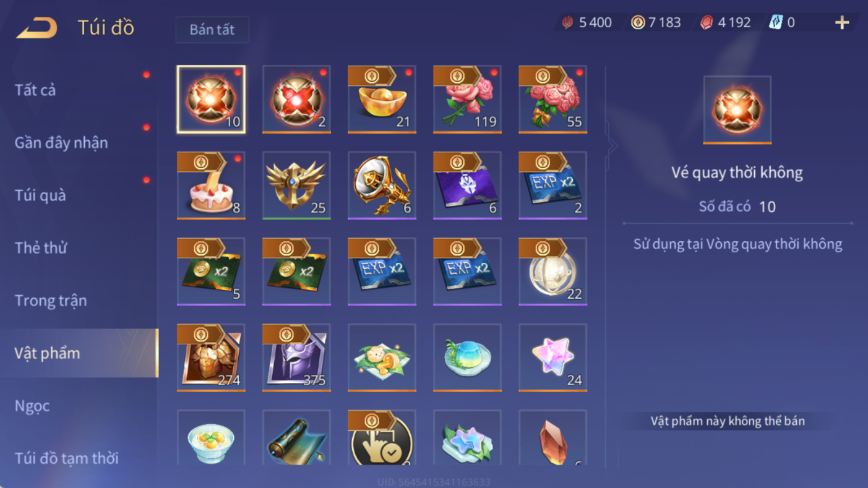Click the Vé quay thời không preview thumbnail

click(737, 109)
